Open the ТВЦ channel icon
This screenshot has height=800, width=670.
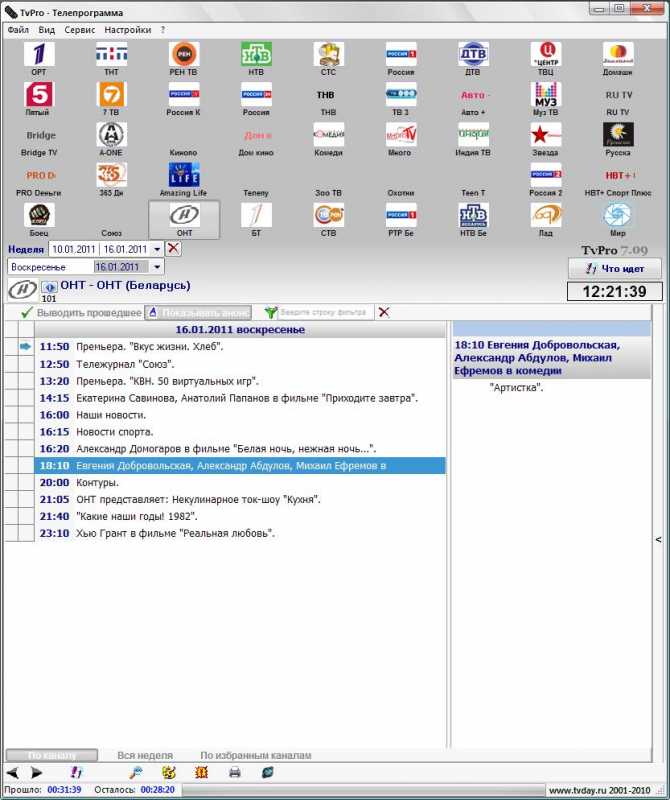tap(545, 54)
